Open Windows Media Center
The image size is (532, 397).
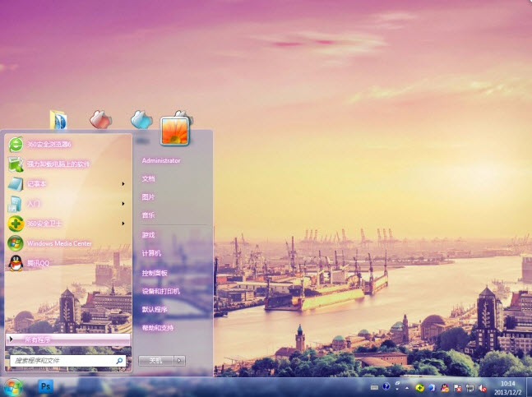pos(68,243)
